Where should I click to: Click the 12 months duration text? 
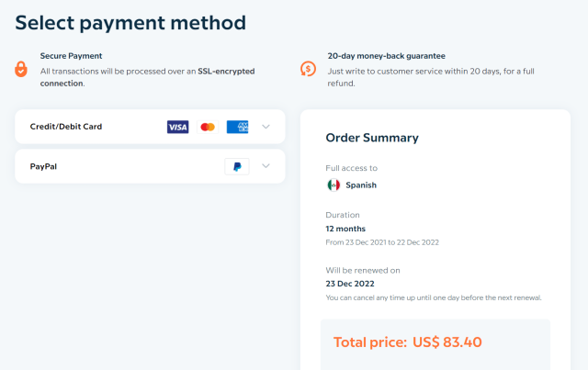pos(345,229)
